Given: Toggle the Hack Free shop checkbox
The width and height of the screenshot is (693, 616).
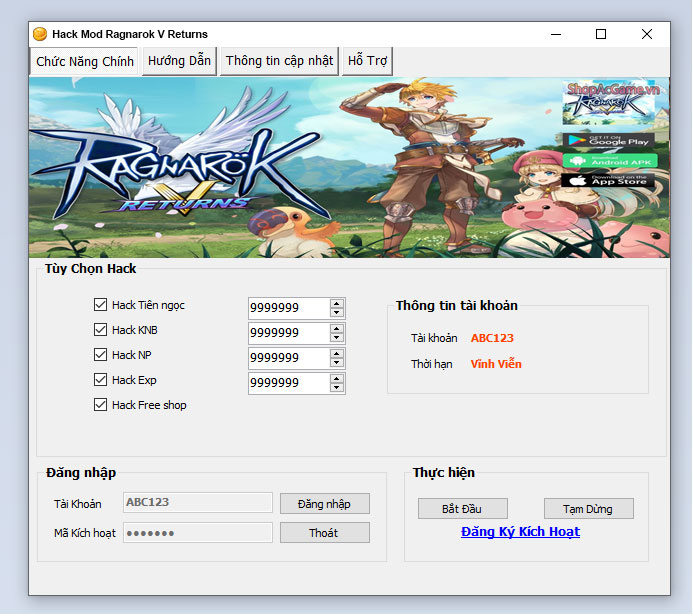Looking at the screenshot, I should point(100,405).
